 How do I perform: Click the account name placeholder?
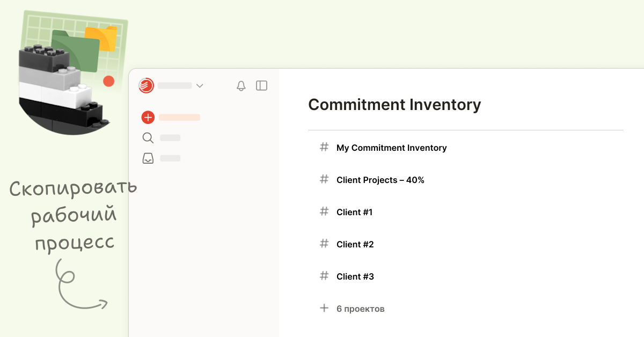[x=174, y=86]
